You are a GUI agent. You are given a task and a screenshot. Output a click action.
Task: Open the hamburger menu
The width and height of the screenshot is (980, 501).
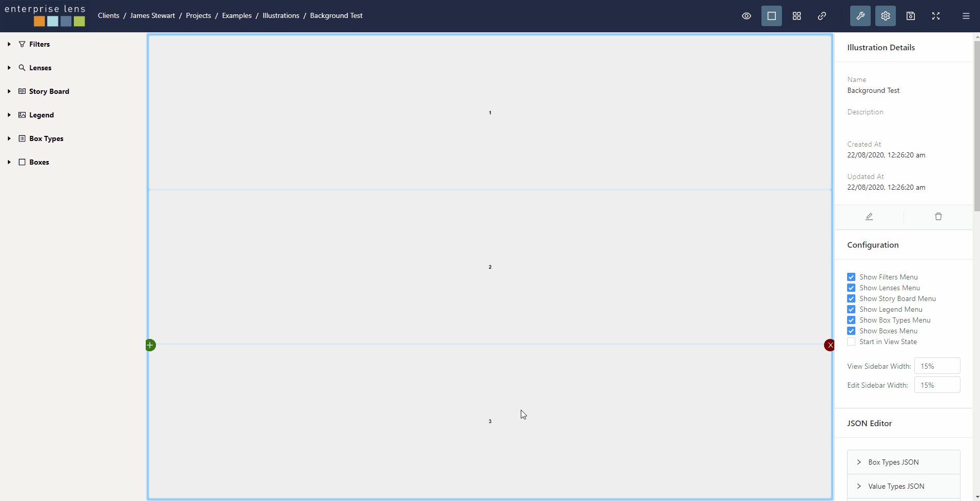point(966,16)
